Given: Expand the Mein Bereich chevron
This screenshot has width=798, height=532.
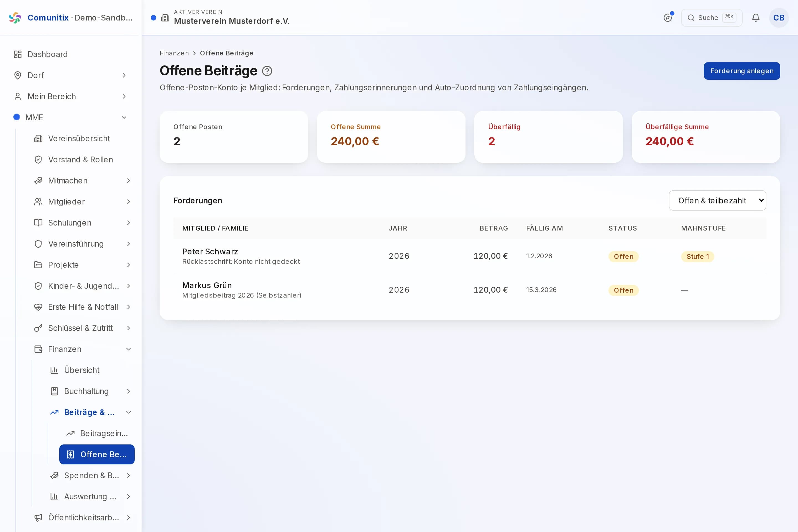Looking at the screenshot, I should (x=124, y=96).
